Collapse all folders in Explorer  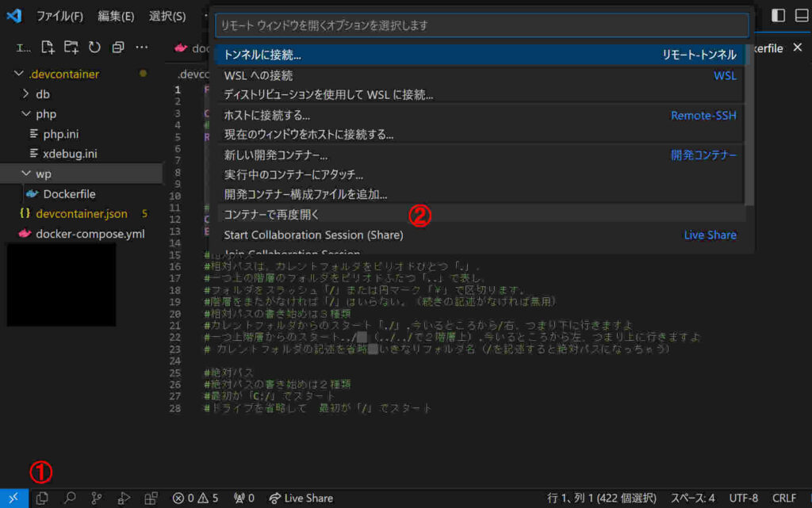coord(118,48)
